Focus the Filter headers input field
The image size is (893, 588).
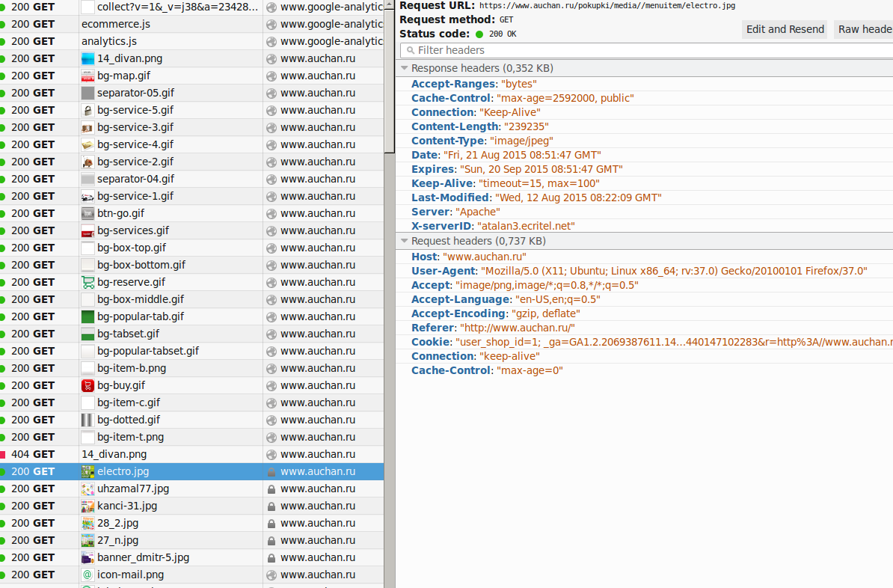646,50
